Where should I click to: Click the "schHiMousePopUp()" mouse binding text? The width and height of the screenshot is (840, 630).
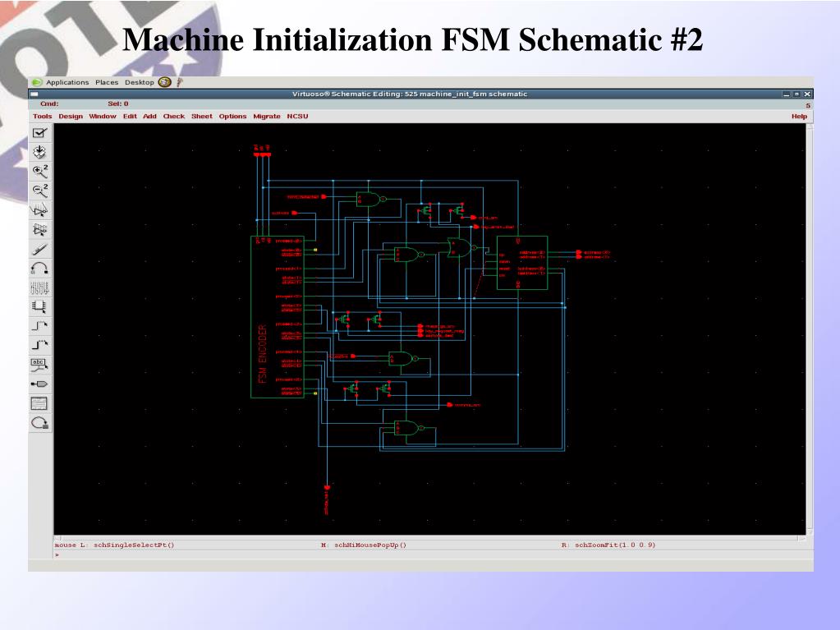[370, 545]
